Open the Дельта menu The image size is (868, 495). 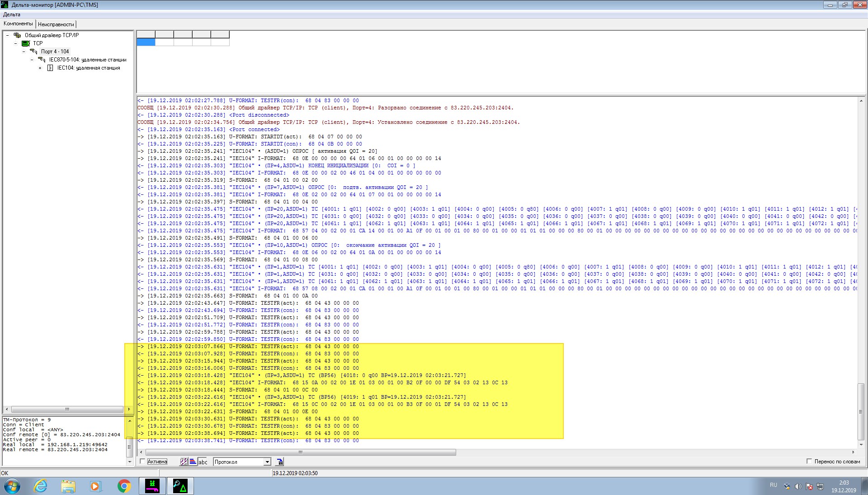12,14
